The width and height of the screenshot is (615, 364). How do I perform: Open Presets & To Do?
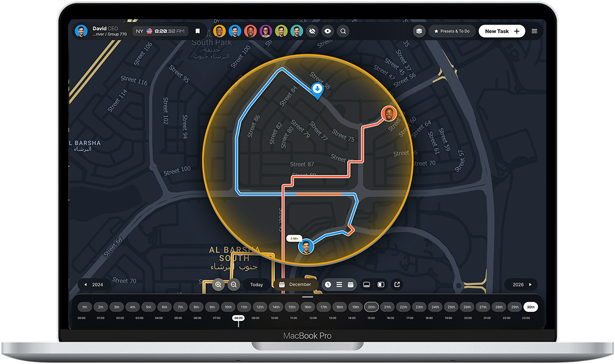click(x=452, y=31)
